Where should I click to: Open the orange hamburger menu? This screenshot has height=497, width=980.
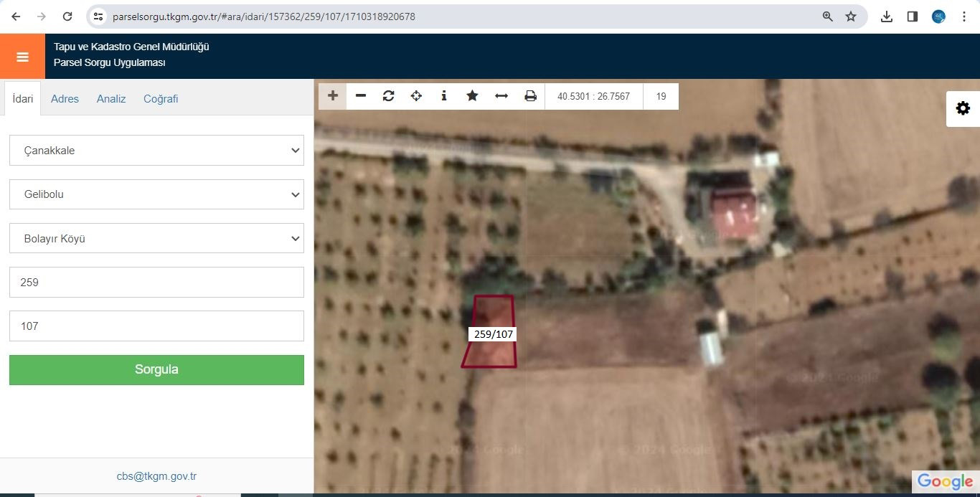tap(22, 57)
